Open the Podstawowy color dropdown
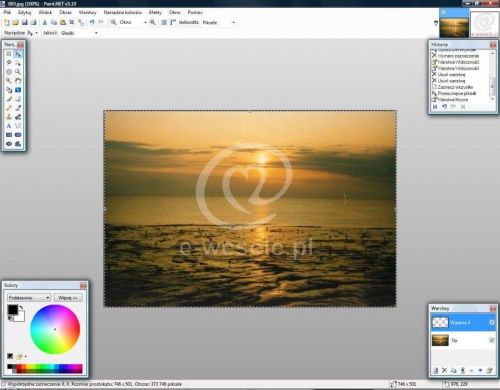The width and height of the screenshot is (500, 390). pos(29,297)
